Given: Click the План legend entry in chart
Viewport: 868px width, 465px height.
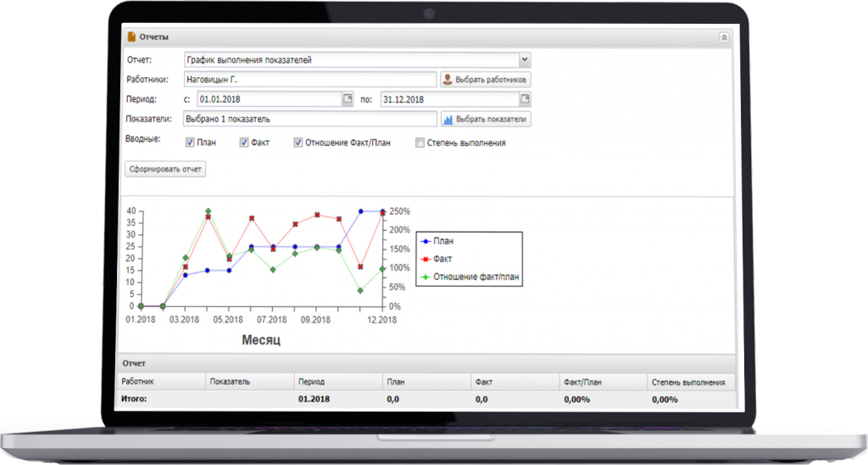Looking at the screenshot, I should pyautogui.click(x=437, y=241).
